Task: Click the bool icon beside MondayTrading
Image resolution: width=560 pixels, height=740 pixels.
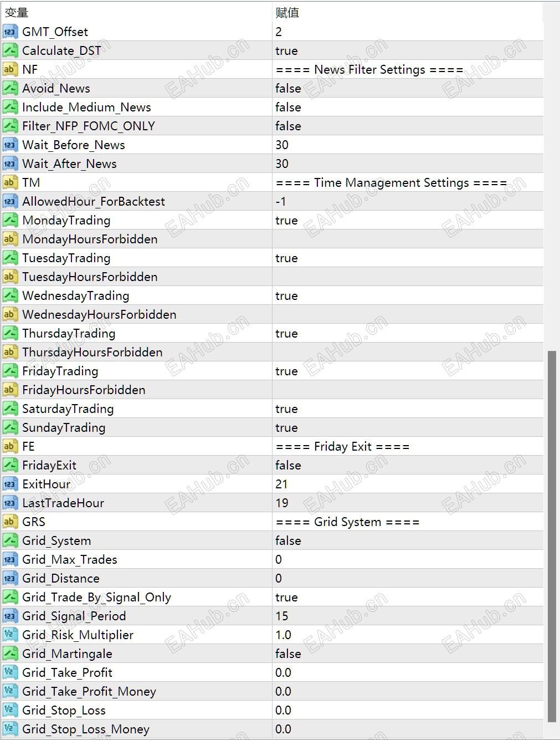Action: click(10, 220)
